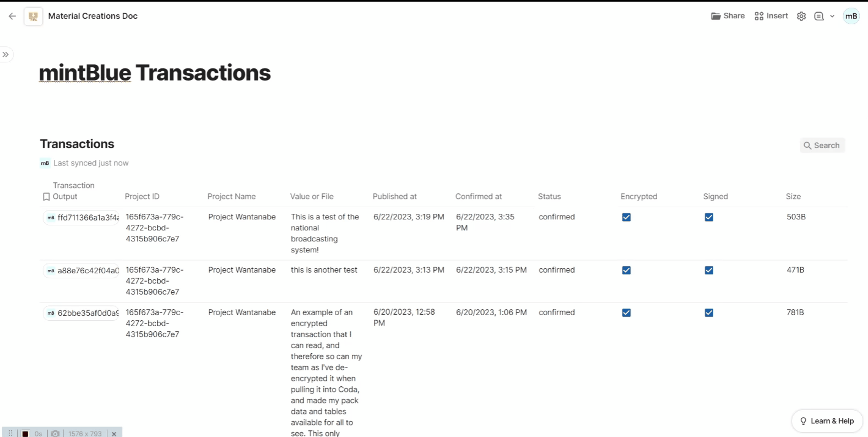Expand the dropdown chevron beside comments icon

(x=832, y=16)
